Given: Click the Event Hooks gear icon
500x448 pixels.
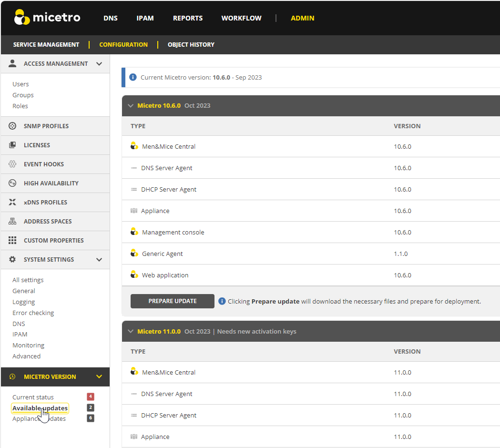Looking at the screenshot, I should click(x=13, y=164).
